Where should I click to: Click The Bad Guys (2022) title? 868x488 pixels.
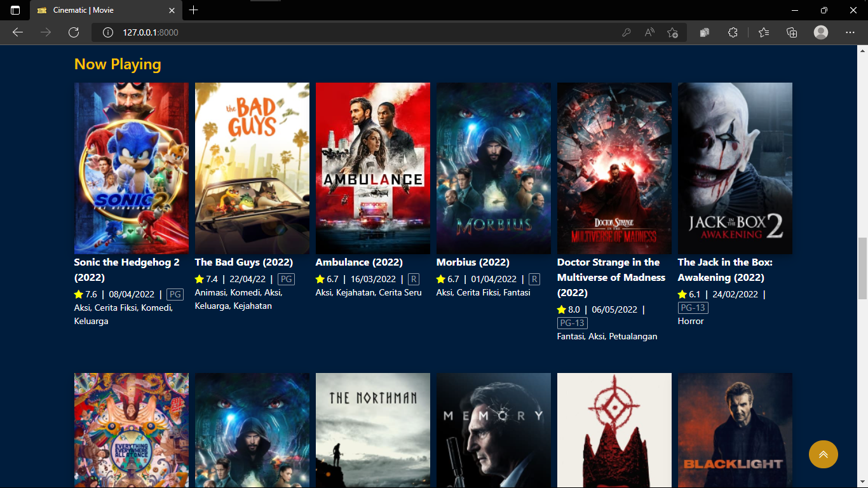point(244,262)
